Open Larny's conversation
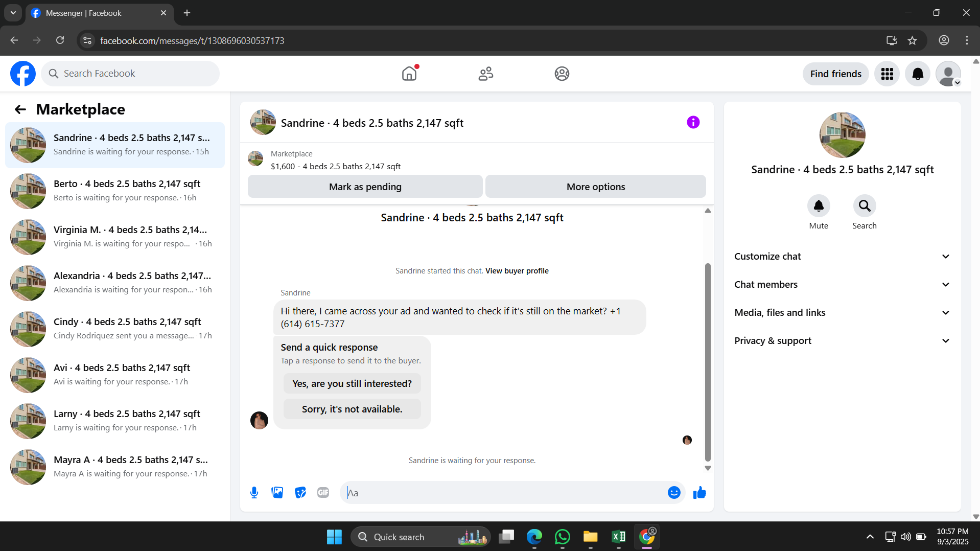The width and height of the screenshot is (980, 551). coord(115,421)
